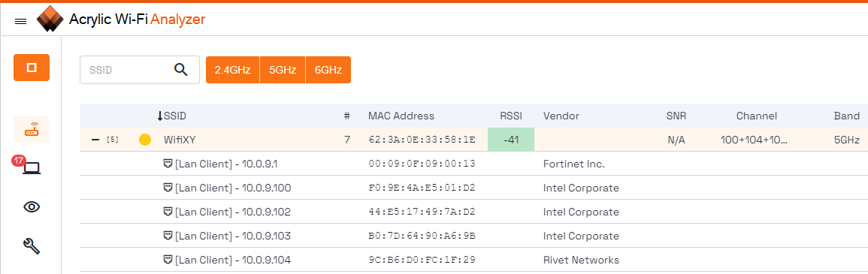
Task: Open the hamburger menu
Action: (x=20, y=21)
